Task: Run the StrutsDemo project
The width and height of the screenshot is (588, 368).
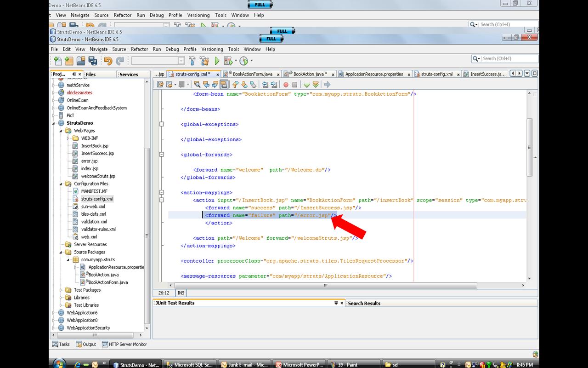Action: coord(217,60)
